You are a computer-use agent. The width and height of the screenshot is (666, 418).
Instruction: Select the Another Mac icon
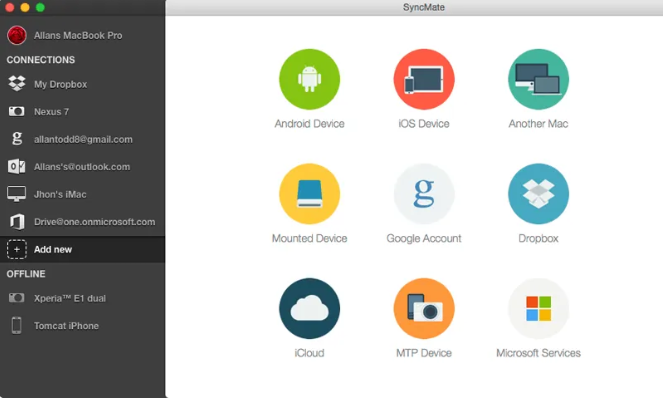pyautogui.click(x=538, y=79)
